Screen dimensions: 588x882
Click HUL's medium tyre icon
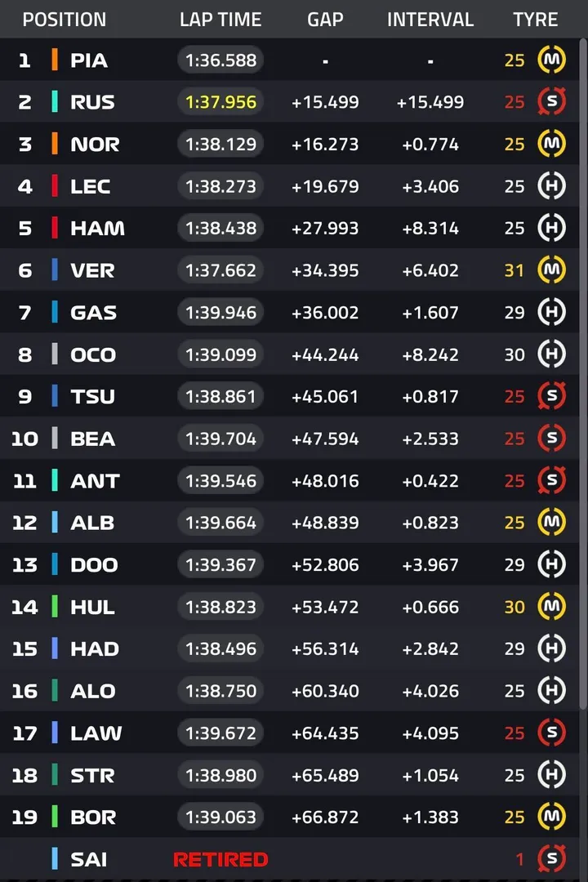pos(551,606)
